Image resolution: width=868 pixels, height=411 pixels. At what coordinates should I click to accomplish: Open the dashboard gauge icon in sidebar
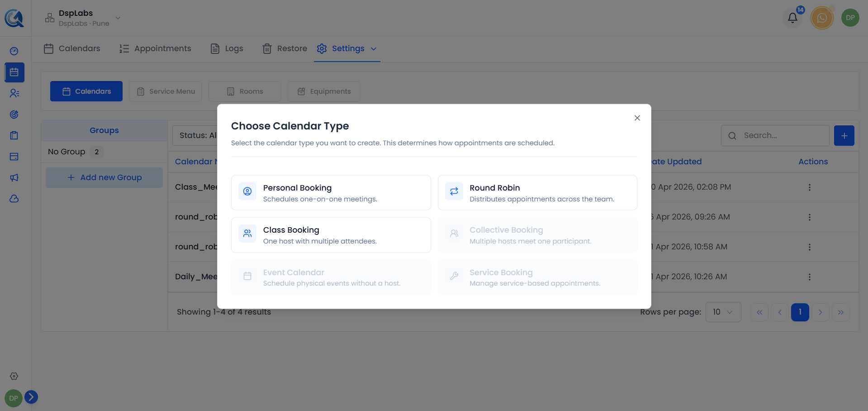[14, 51]
